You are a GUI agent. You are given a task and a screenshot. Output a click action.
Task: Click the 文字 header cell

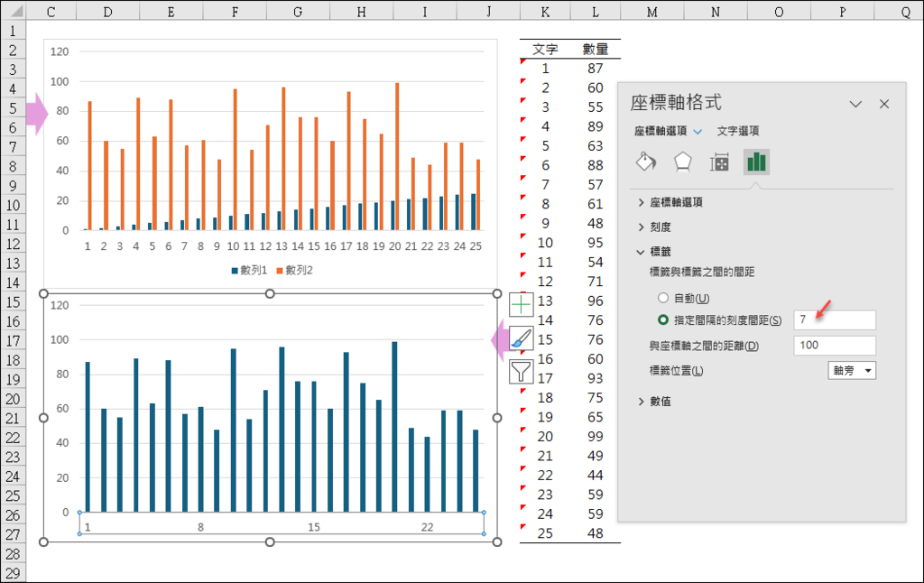tap(545, 49)
